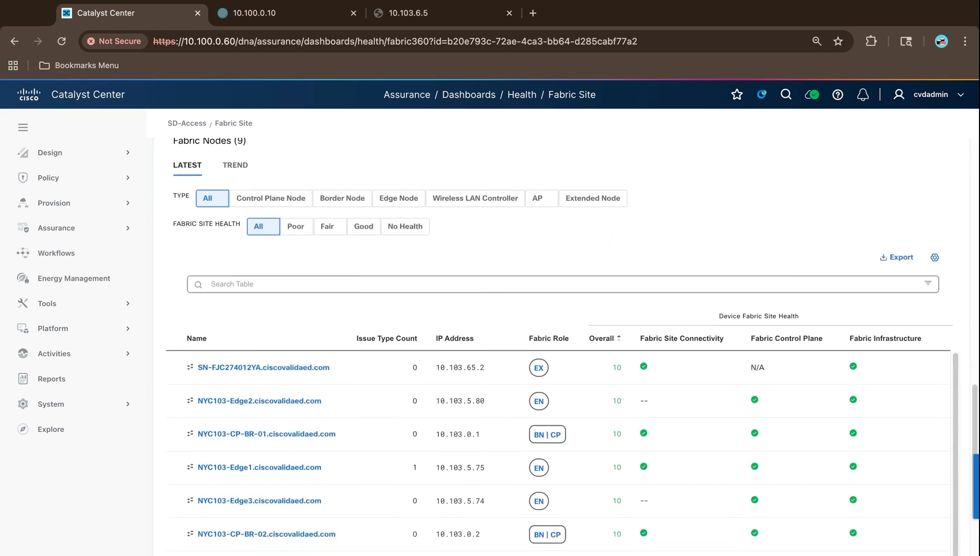Open the help question mark icon
The height and width of the screenshot is (556, 980).
point(837,94)
